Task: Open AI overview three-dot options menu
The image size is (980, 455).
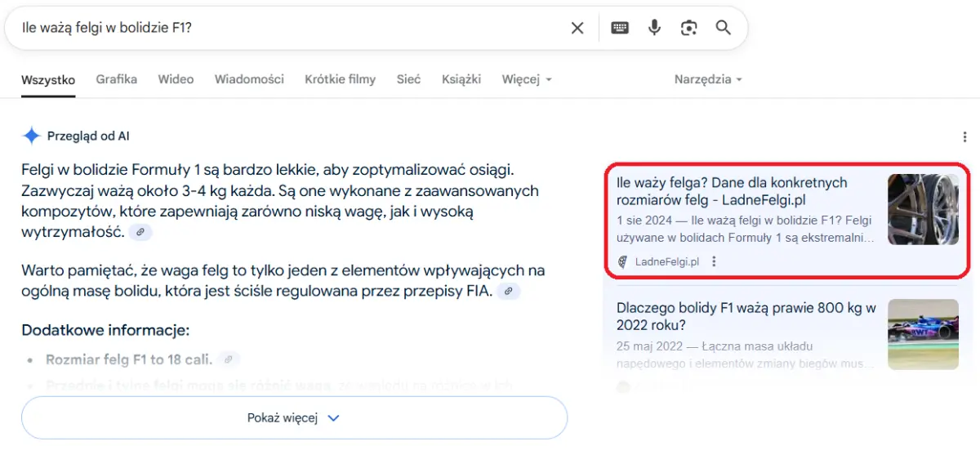Action: [964, 136]
